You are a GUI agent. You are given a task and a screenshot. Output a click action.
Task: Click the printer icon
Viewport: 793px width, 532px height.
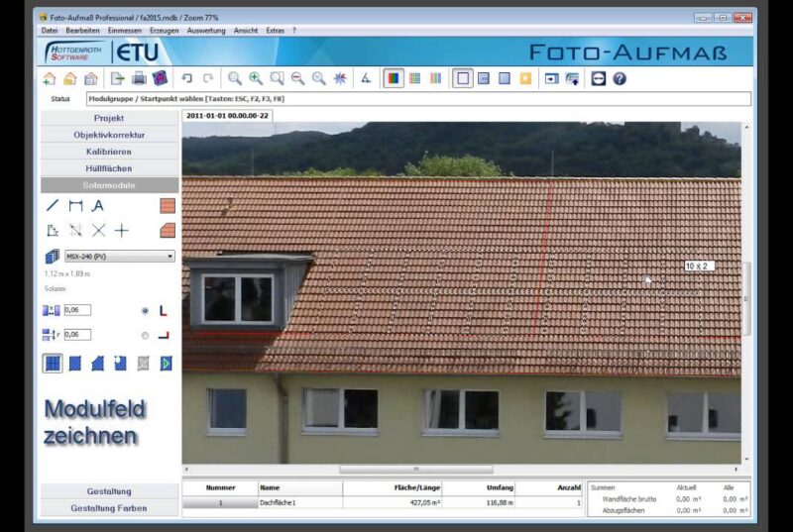tap(139, 78)
